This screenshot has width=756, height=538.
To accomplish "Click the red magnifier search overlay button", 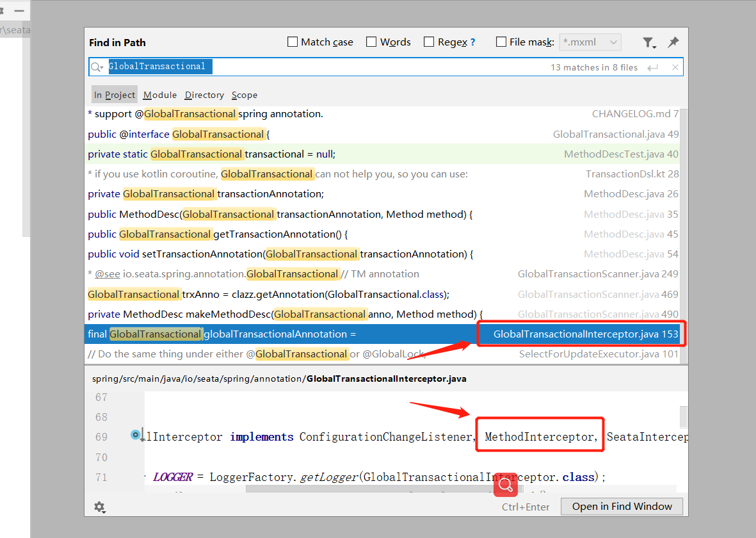I will pos(505,485).
